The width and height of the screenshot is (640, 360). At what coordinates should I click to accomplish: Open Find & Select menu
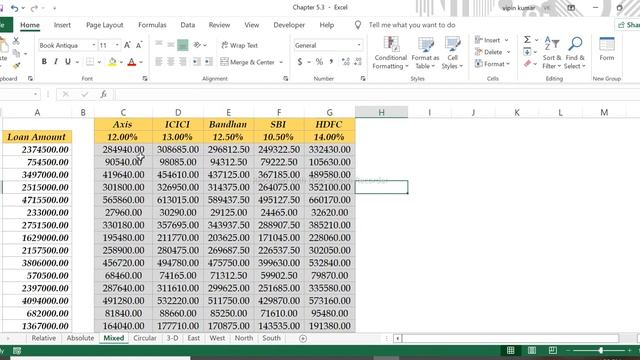point(575,53)
